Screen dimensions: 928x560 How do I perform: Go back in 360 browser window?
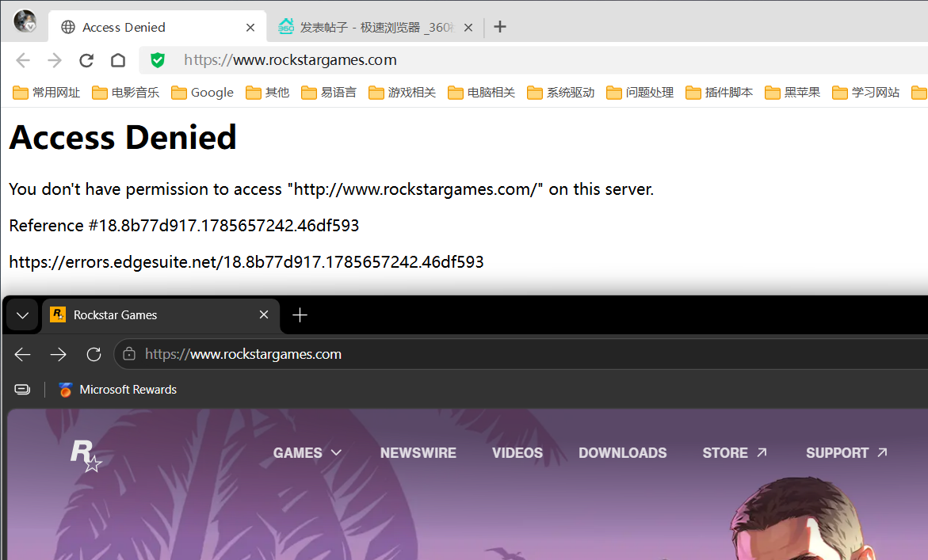(x=23, y=60)
